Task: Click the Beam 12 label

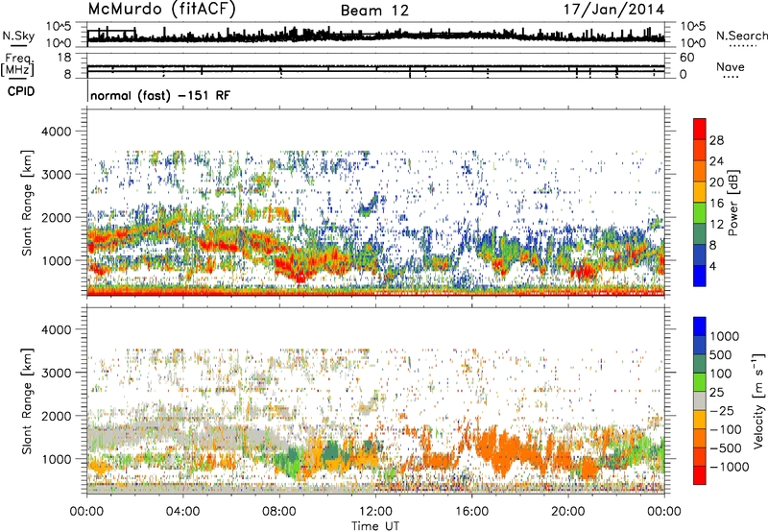Action: click(374, 11)
